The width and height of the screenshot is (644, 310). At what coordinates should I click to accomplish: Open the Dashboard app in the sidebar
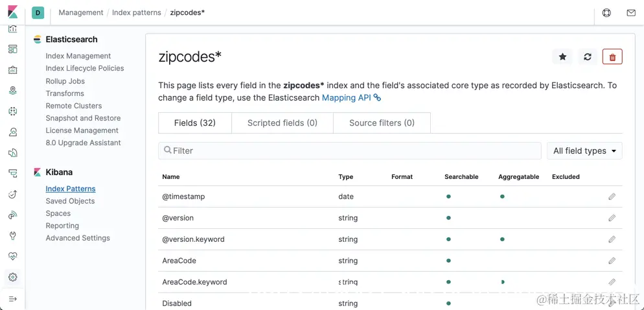pyautogui.click(x=12, y=49)
